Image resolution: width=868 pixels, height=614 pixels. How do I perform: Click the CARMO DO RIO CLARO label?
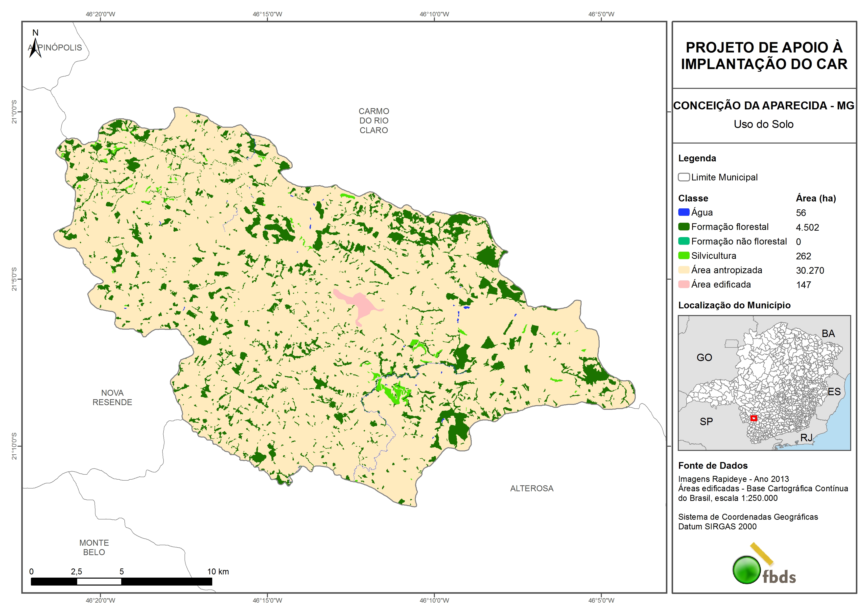pos(374,121)
